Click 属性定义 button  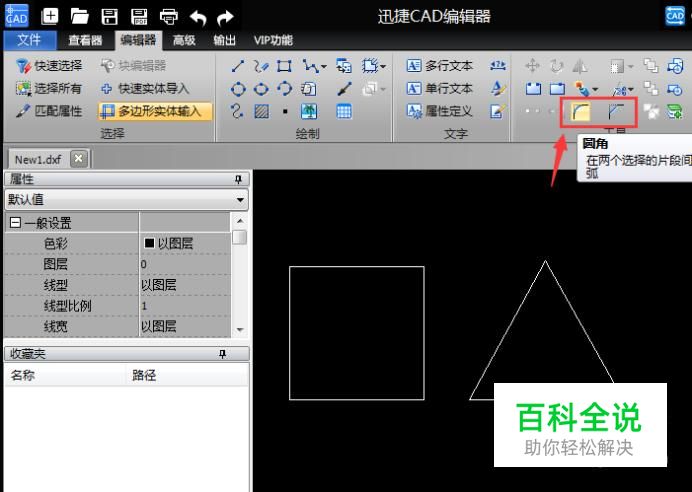click(x=439, y=111)
